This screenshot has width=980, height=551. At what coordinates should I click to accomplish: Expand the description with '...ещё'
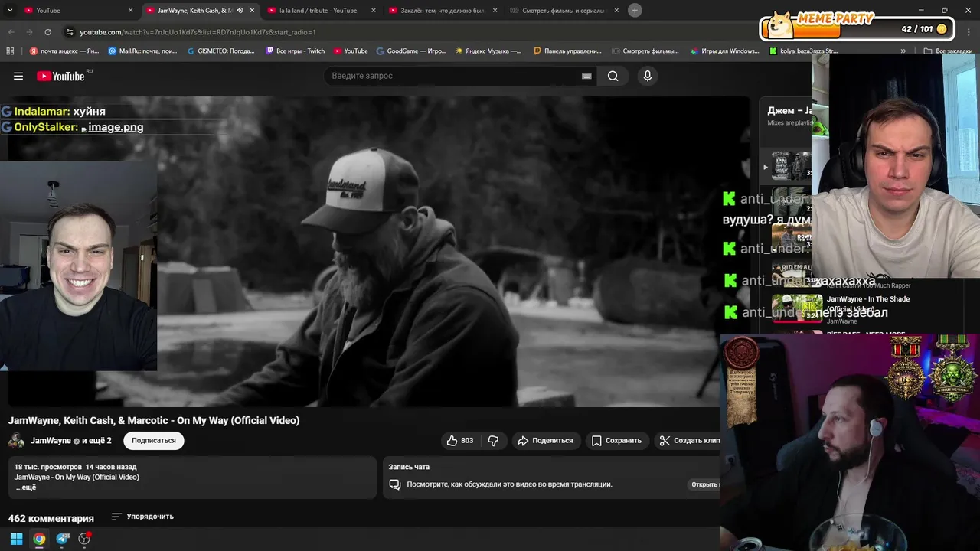pyautogui.click(x=26, y=487)
